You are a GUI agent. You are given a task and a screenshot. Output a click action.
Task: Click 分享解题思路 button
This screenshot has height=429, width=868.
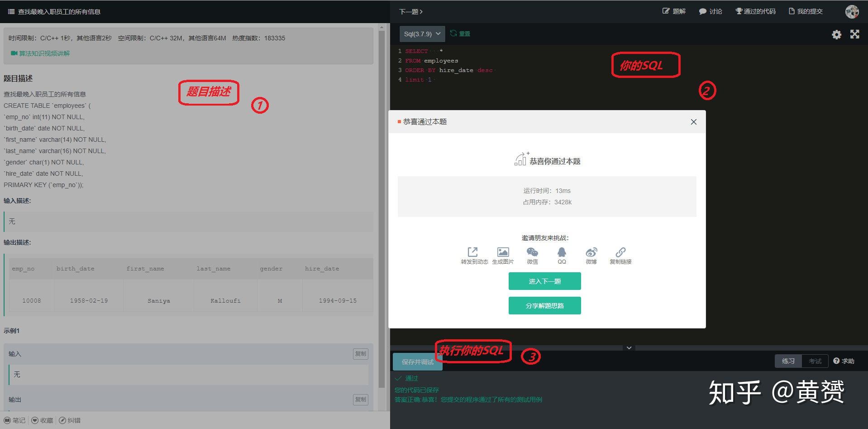pyautogui.click(x=545, y=306)
